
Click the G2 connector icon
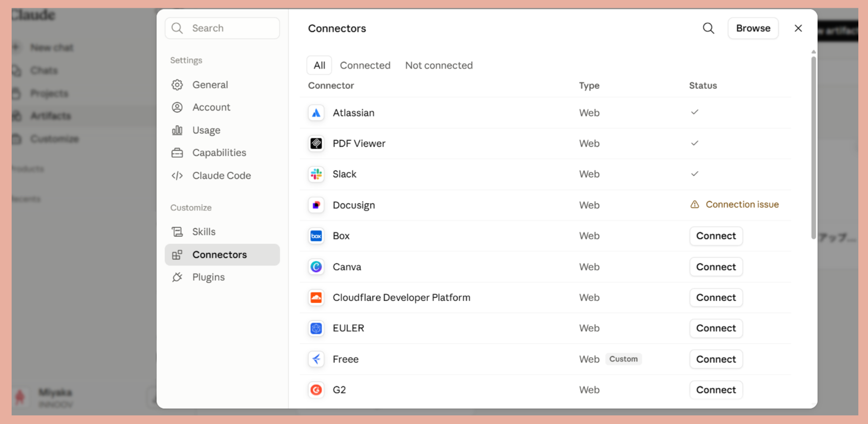[x=316, y=390]
